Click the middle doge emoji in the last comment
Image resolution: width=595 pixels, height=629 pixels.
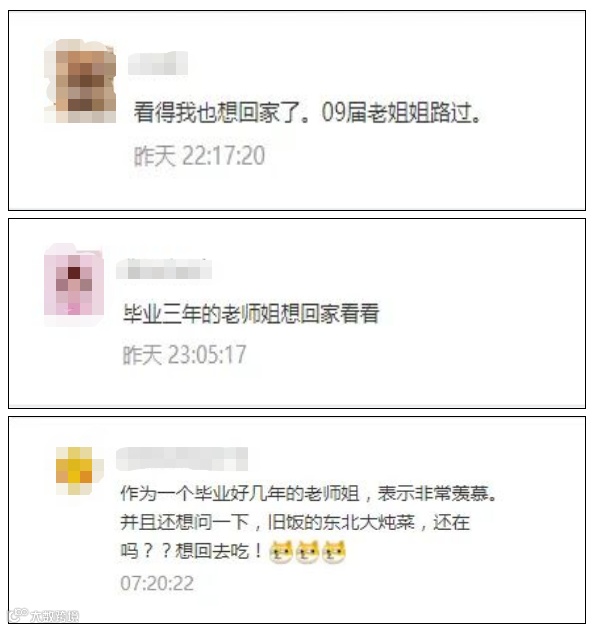[x=307, y=552]
